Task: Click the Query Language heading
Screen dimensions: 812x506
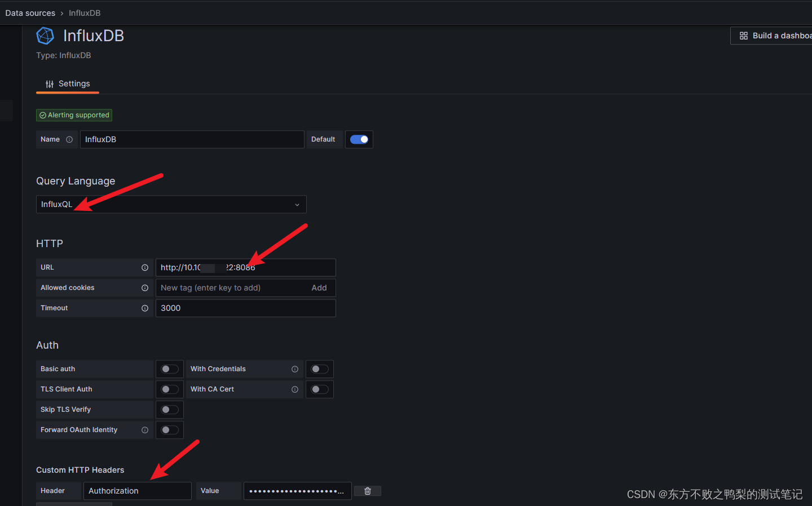Action: (76, 181)
